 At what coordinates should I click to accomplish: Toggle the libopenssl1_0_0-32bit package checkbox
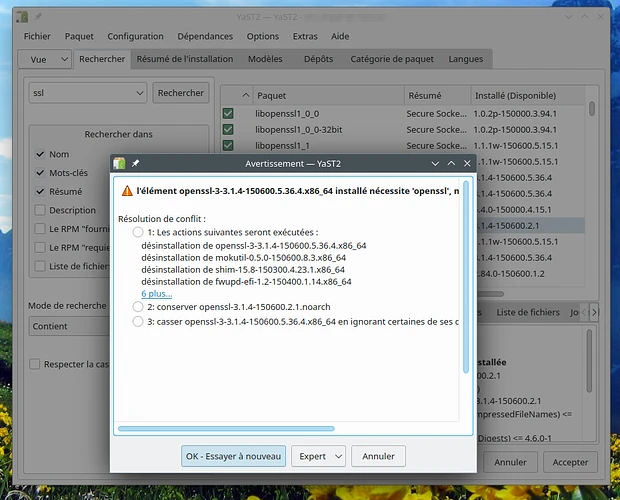pos(228,129)
